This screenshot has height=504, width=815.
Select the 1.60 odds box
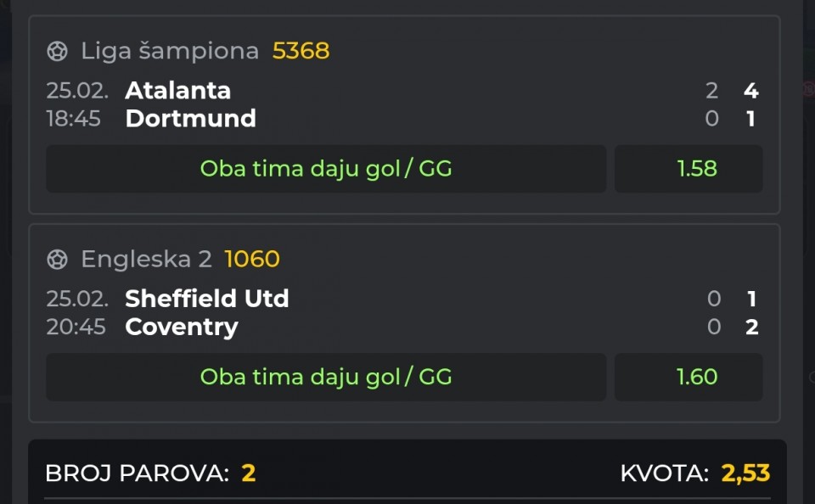pos(696,377)
